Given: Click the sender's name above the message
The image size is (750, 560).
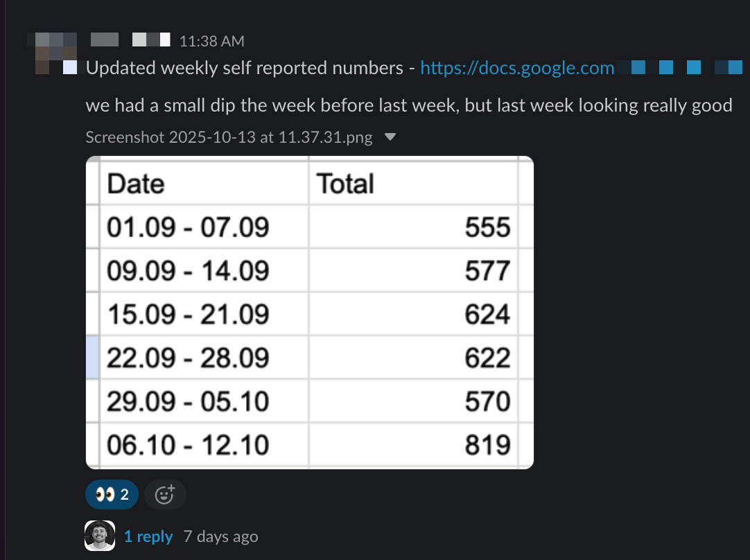Looking at the screenshot, I should pyautogui.click(x=104, y=40).
